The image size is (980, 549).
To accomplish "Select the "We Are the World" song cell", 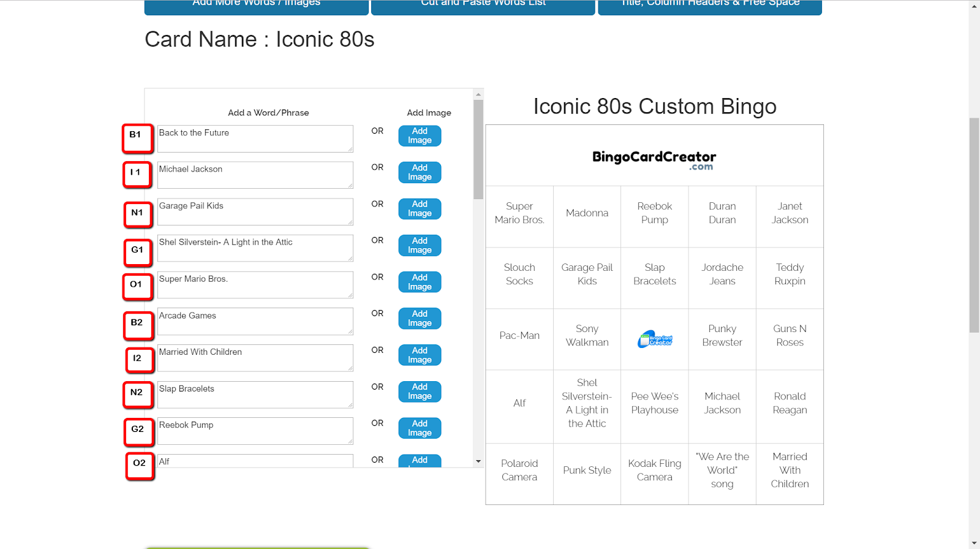I will click(722, 474).
